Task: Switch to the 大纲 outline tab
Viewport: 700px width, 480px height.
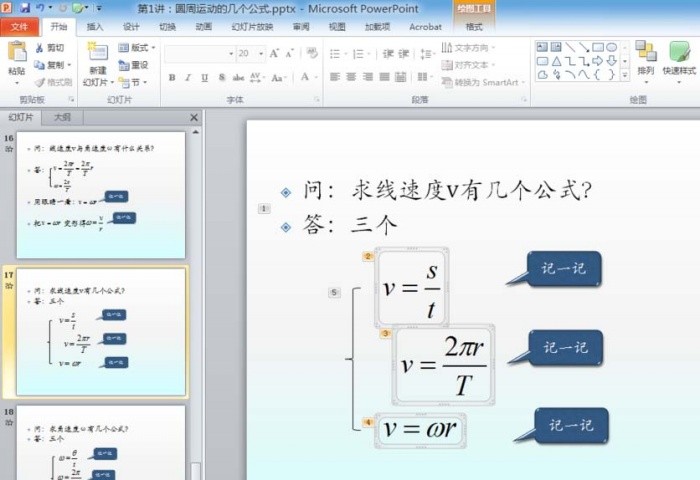Action: (x=62, y=117)
